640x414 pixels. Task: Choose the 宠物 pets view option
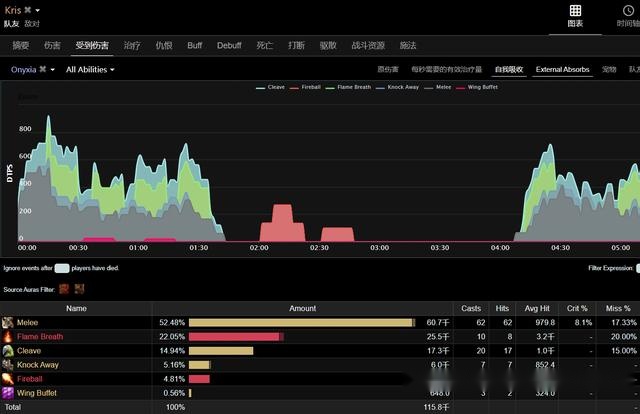tap(609, 69)
